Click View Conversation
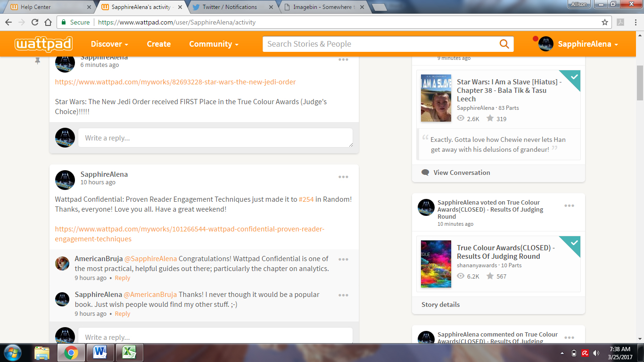Image resolution: width=644 pixels, height=362 pixels. [x=462, y=173]
